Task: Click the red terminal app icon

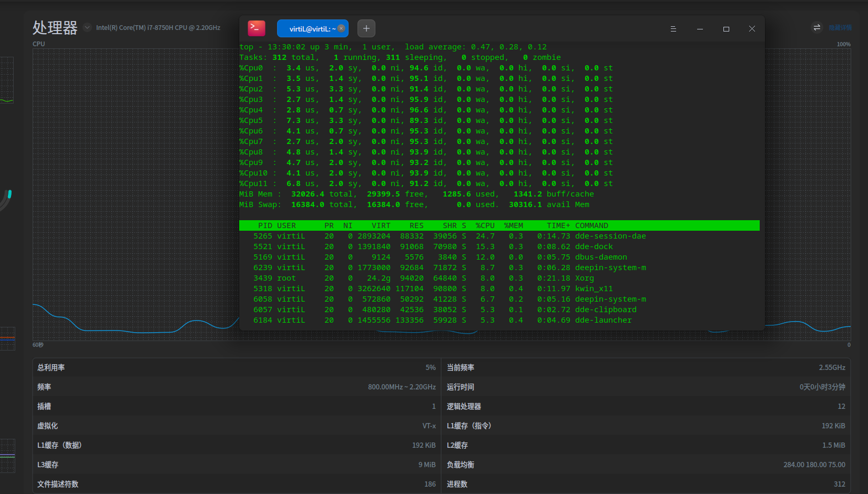Action: [x=257, y=28]
